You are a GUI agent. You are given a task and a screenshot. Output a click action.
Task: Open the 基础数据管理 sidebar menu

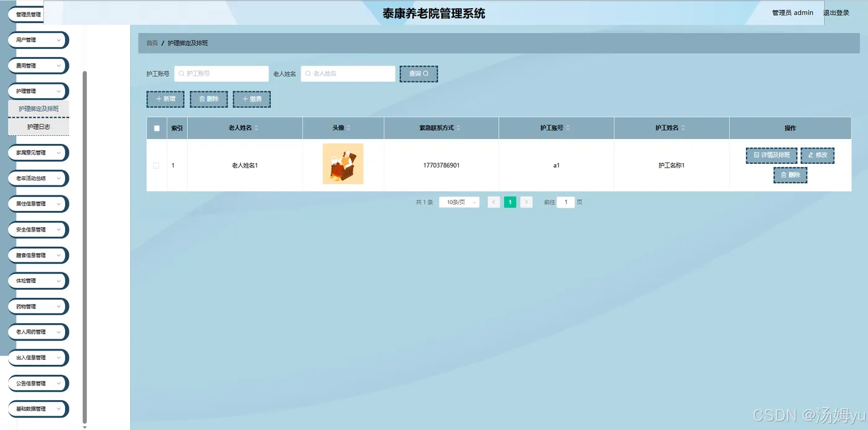click(38, 409)
